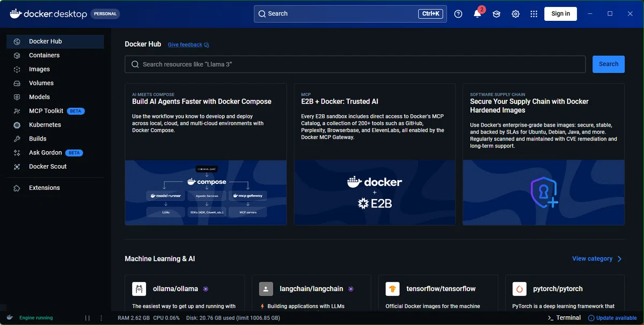
Task: Click the Kubernetes helm icon in sidebar
Action: pyautogui.click(x=17, y=125)
